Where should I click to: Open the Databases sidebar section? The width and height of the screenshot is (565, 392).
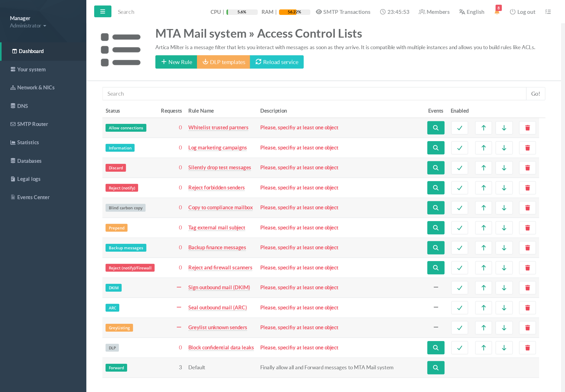pyautogui.click(x=44, y=161)
